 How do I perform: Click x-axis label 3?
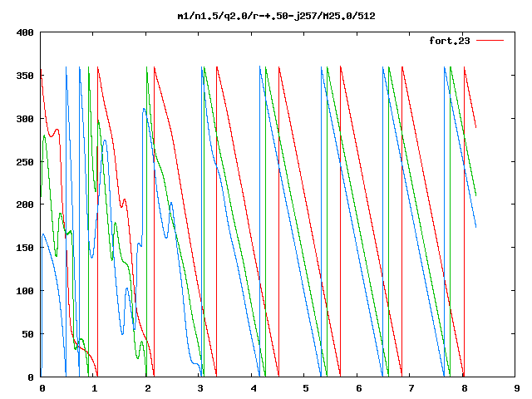(200, 388)
